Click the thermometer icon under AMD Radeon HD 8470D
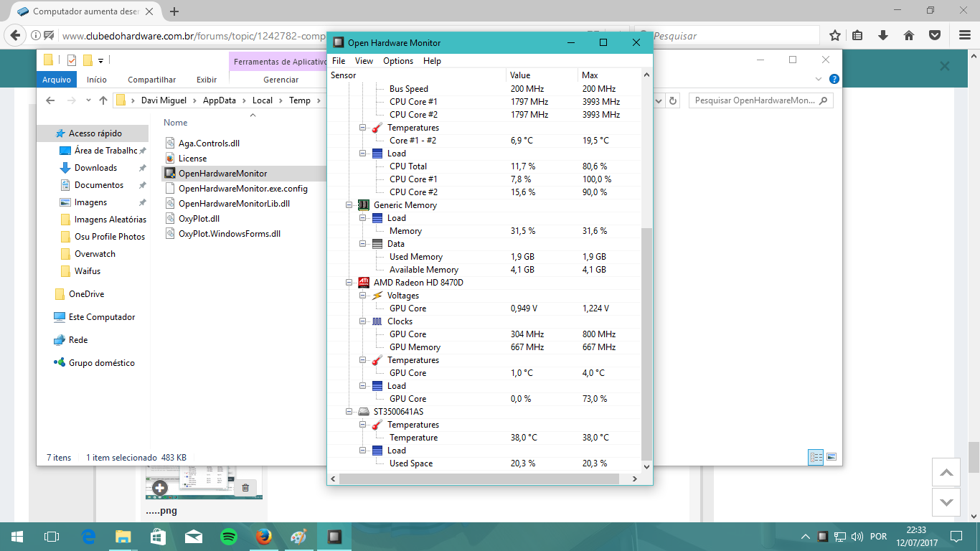The height and width of the screenshot is (551, 980). (377, 360)
